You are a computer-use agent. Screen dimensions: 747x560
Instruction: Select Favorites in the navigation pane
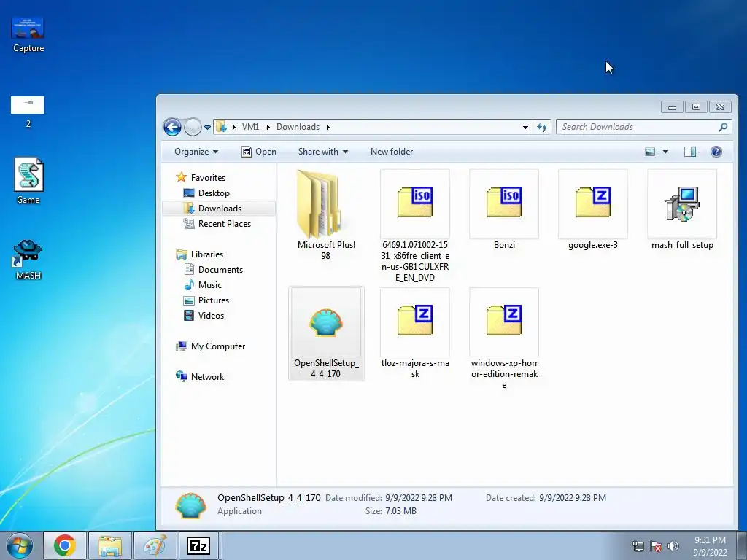[208, 178]
